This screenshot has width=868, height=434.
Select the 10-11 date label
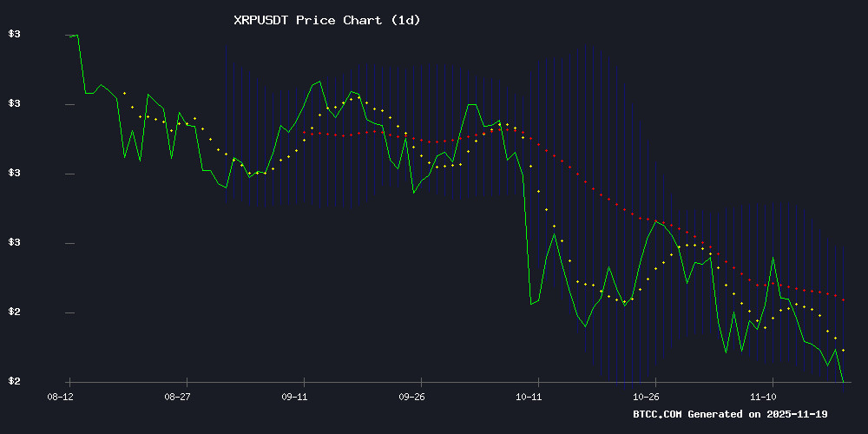point(530,397)
